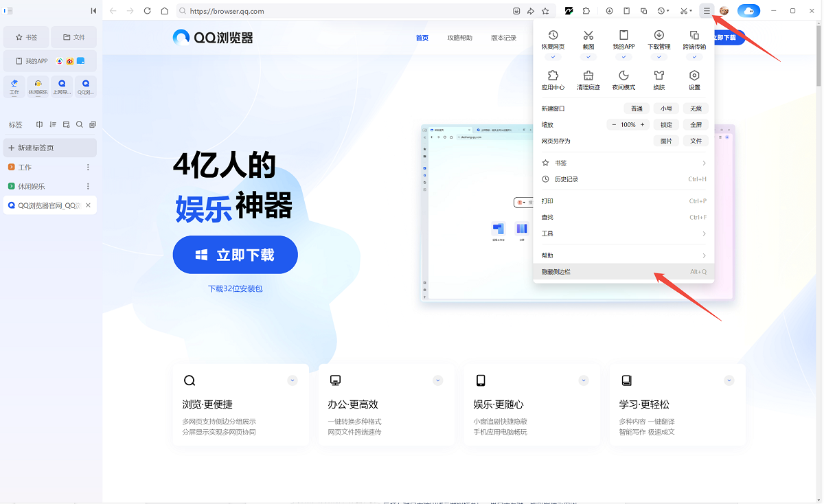Open the 工作 group's three-dot menu

point(88,167)
